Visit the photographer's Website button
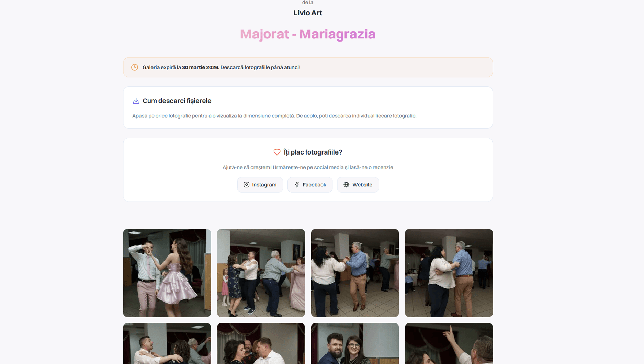The height and width of the screenshot is (364, 644). 358,185
